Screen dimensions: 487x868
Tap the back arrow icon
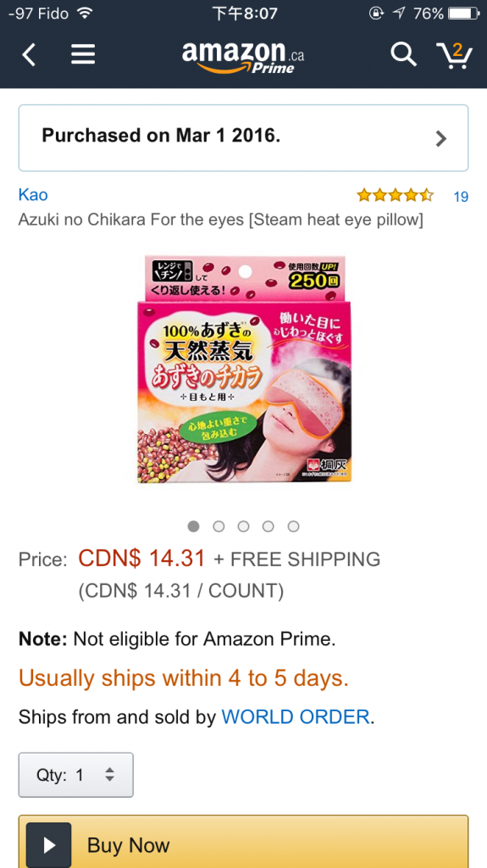(x=29, y=55)
